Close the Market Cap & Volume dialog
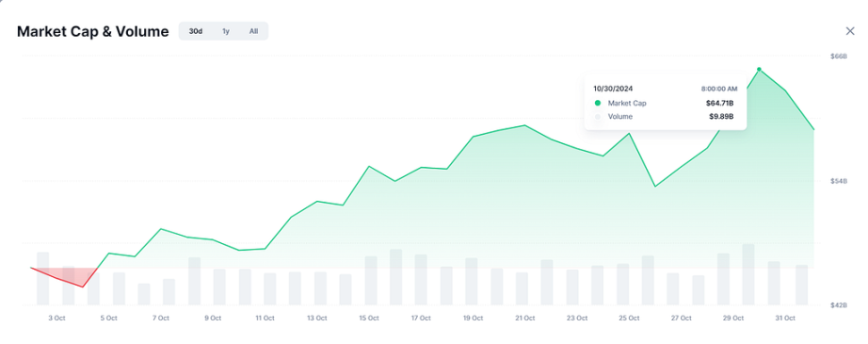 point(850,31)
